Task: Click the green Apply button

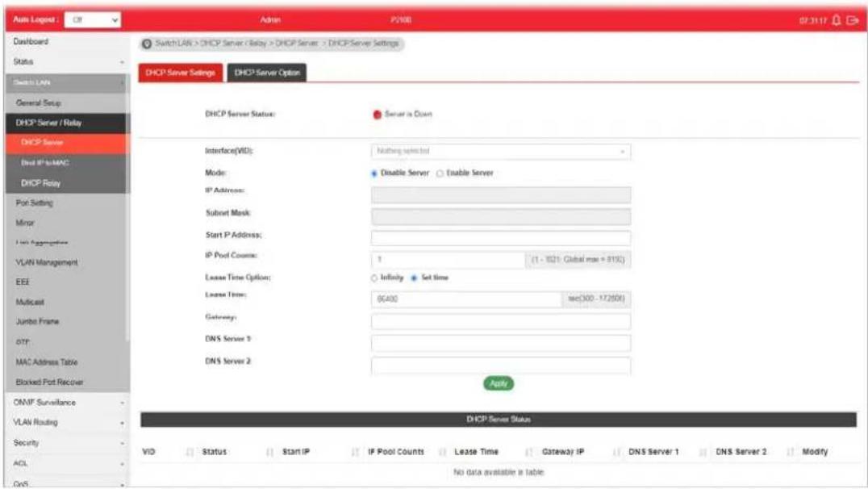Action: coord(499,384)
